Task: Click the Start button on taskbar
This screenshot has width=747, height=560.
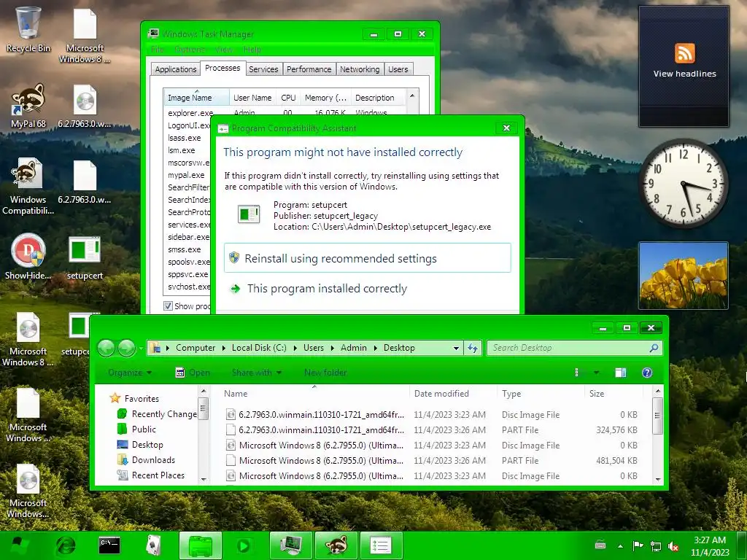Action: 19,545
